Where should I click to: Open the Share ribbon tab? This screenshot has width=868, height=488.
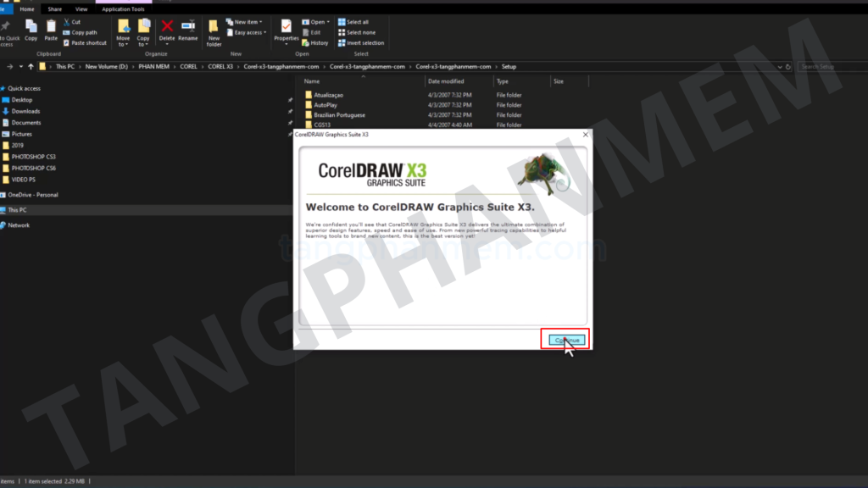[x=55, y=9]
